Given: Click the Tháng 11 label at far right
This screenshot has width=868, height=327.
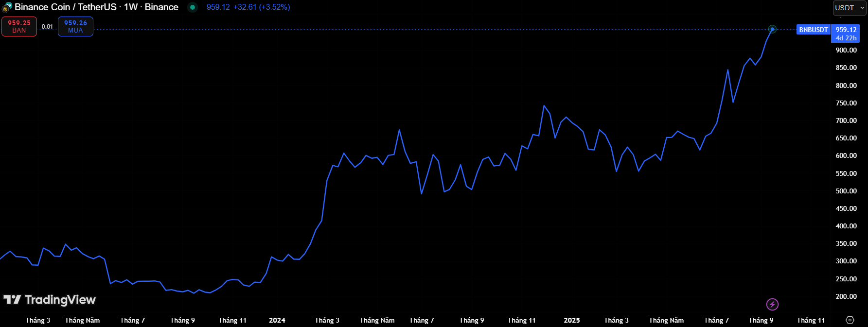Looking at the screenshot, I should pyautogui.click(x=811, y=320).
